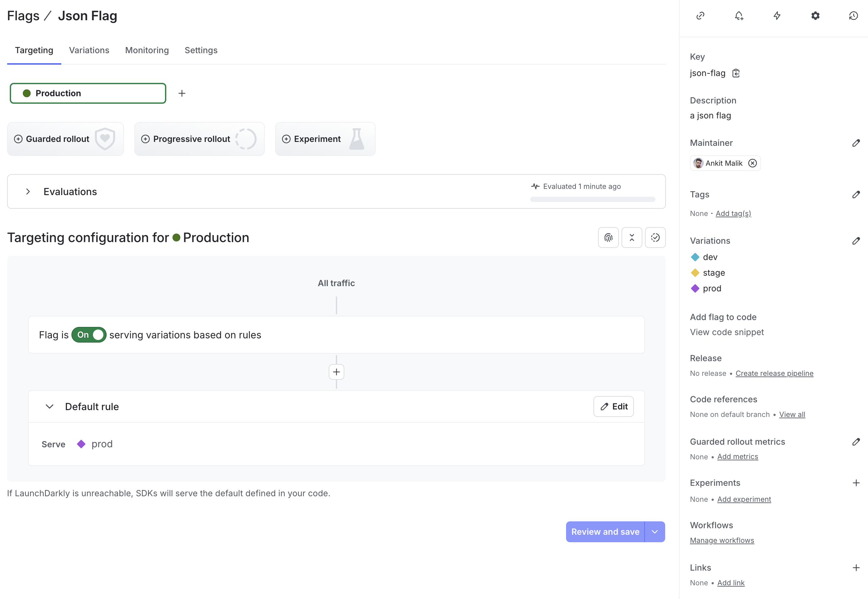The image size is (868, 599).
Task: Add a Progressive rollout
Action: click(199, 139)
